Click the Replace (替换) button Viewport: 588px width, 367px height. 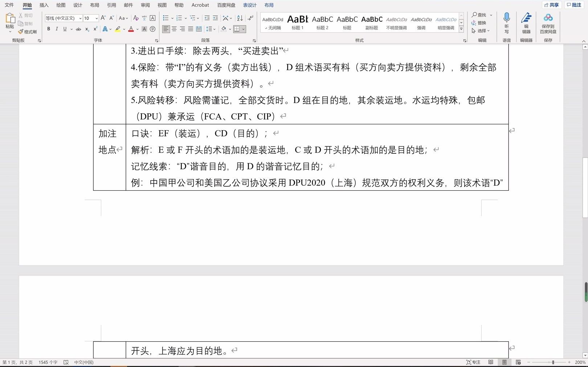[479, 23]
